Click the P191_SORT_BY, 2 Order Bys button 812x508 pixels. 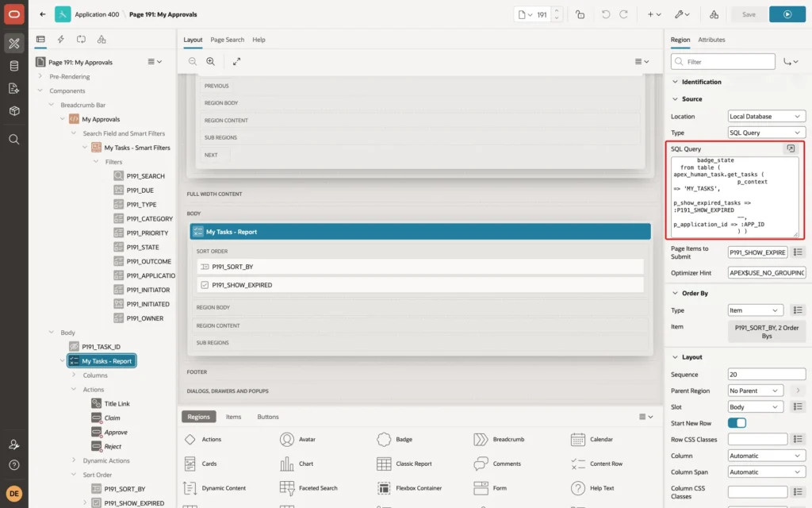767,332
